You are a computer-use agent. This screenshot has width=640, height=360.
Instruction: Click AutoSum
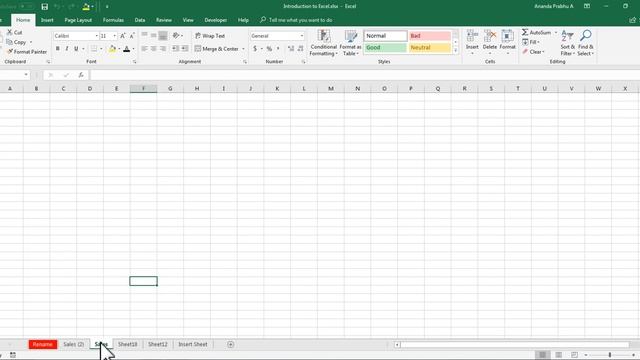pyautogui.click(x=536, y=32)
